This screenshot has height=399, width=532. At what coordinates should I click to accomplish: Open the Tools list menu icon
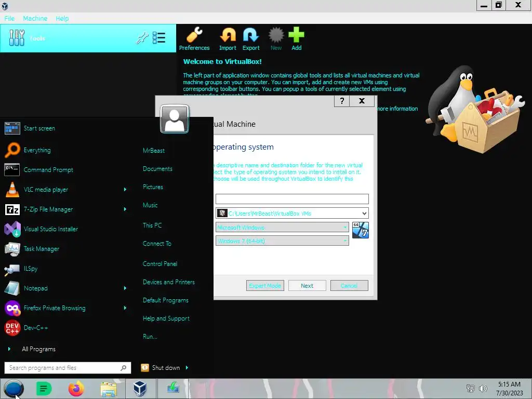coord(159,38)
